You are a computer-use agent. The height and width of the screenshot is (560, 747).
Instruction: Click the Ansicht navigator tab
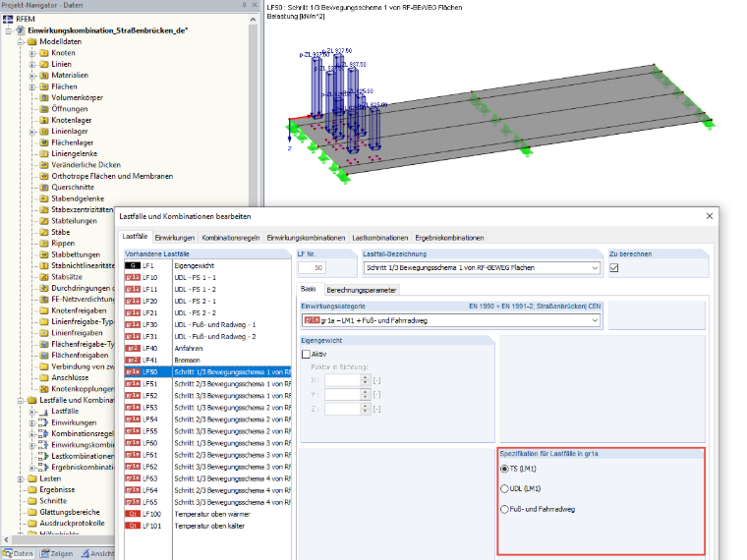97,553
